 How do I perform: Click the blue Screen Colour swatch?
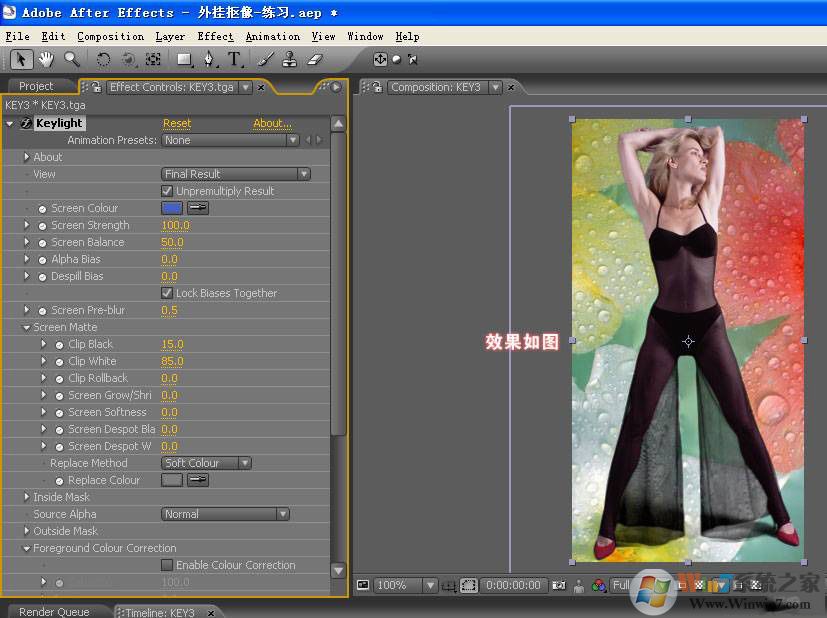[172, 208]
